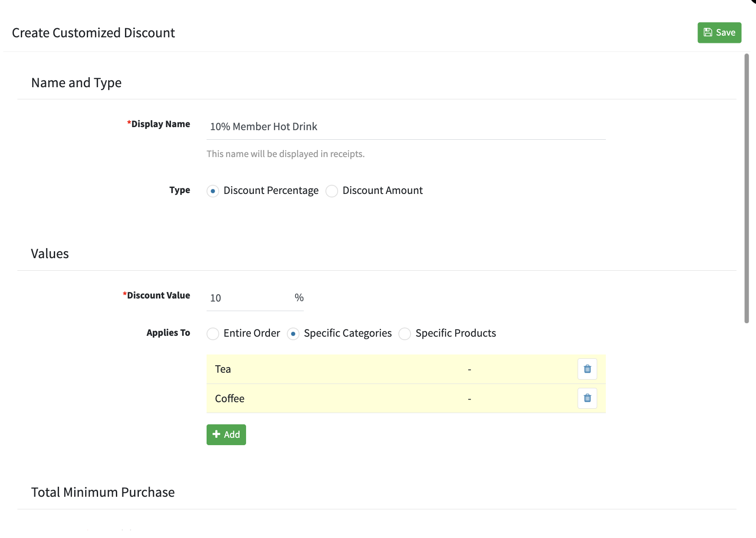Click the Applies To label
Screen dimensions: 756x538
(x=168, y=333)
